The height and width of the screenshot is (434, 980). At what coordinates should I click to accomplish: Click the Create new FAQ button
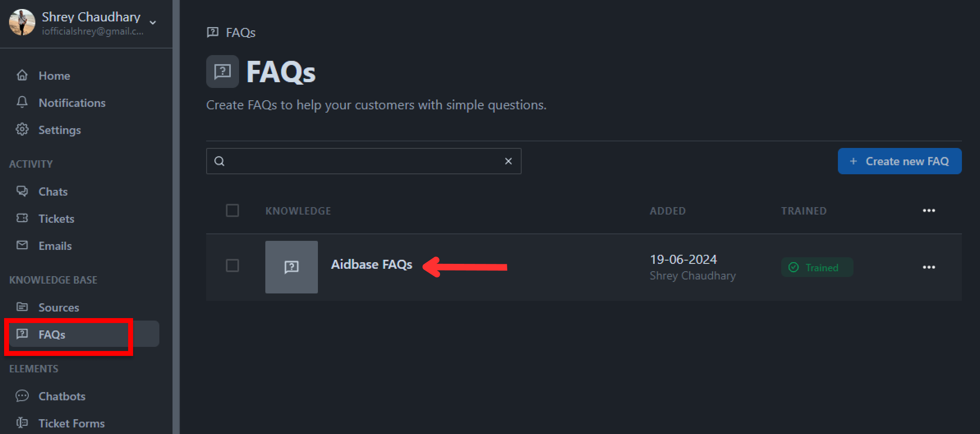coord(899,161)
